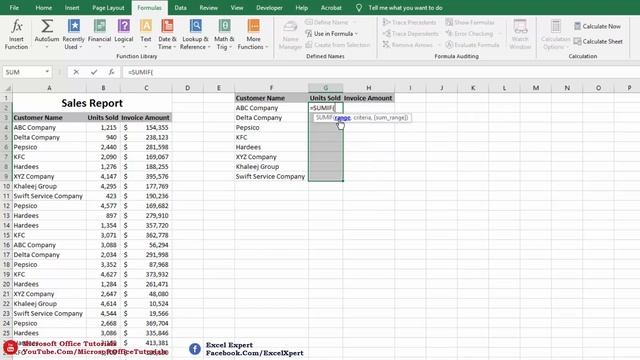
Task: Open the Logical functions list
Action: coord(124,34)
